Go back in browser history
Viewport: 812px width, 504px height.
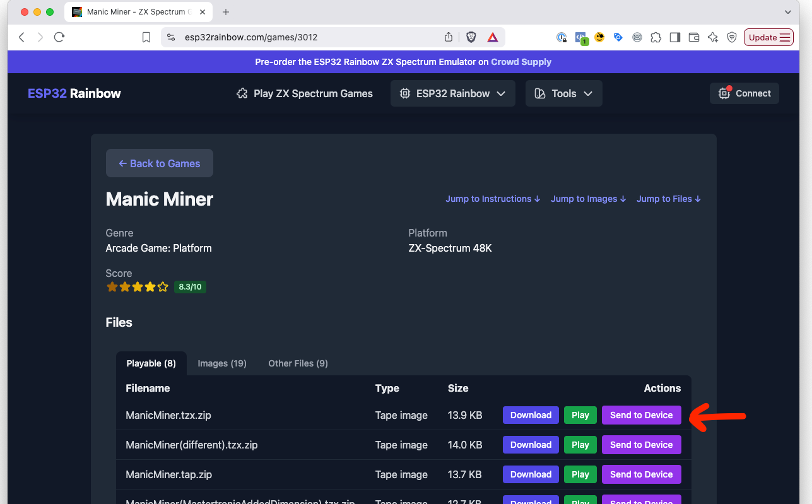click(22, 37)
